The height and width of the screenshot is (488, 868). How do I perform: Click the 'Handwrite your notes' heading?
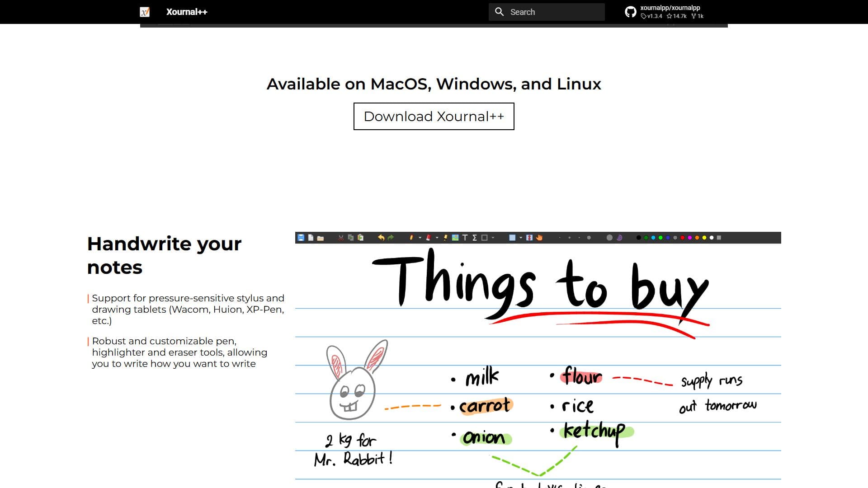coord(164,255)
